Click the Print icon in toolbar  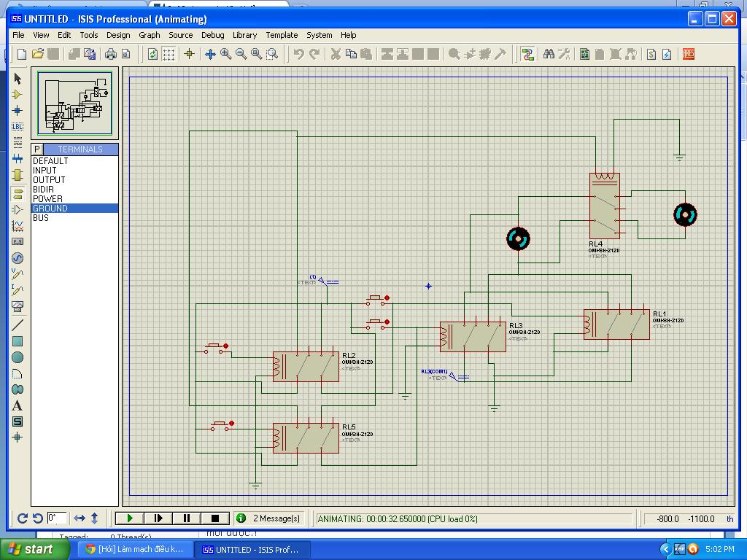[111, 54]
